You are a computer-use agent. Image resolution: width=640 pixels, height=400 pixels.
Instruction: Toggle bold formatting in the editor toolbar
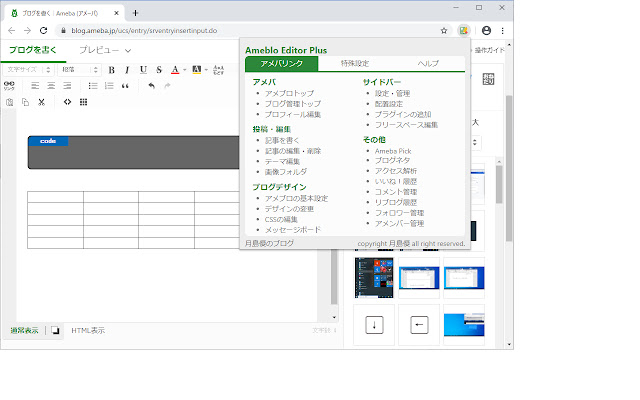[111, 70]
